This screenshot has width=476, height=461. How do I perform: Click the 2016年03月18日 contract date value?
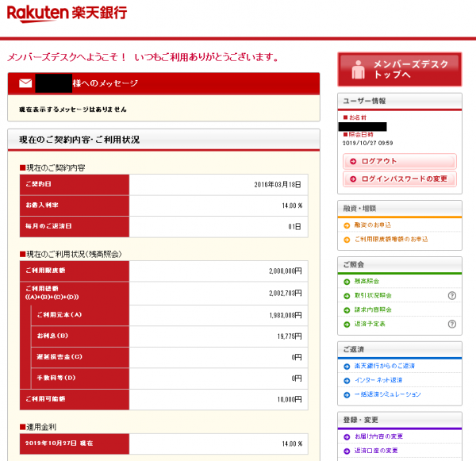(278, 185)
